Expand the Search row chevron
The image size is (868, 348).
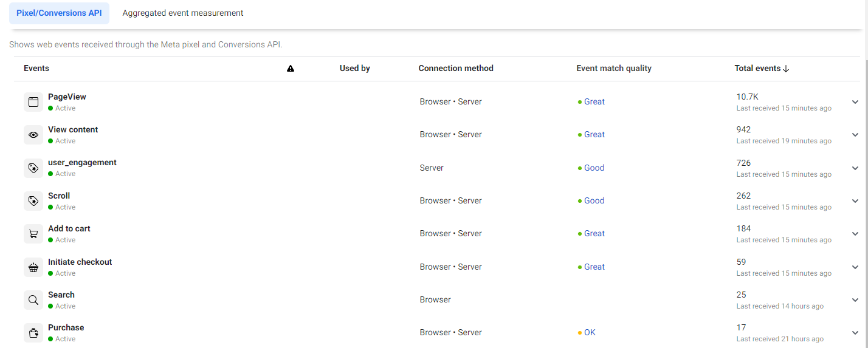(855, 300)
